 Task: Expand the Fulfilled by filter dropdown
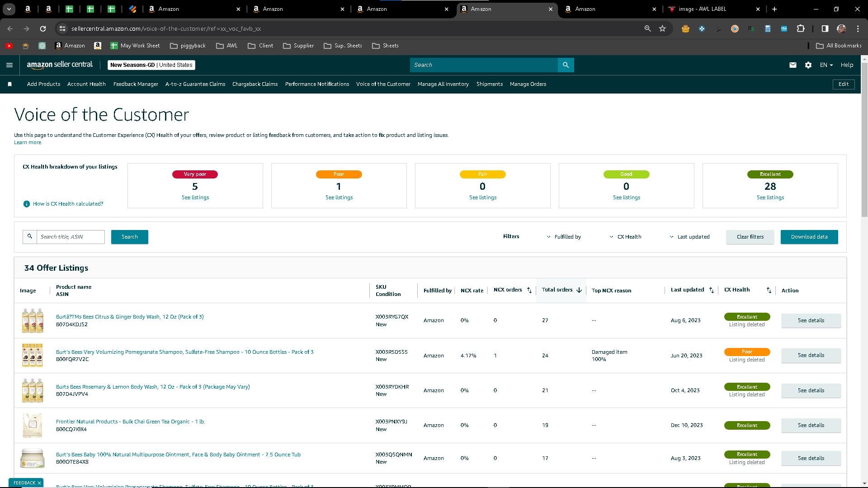(x=564, y=237)
